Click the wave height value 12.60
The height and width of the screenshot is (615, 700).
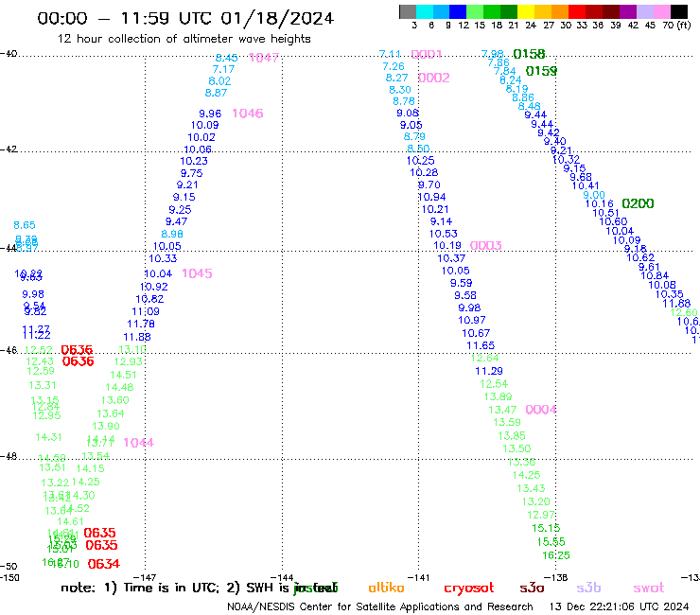(684, 312)
